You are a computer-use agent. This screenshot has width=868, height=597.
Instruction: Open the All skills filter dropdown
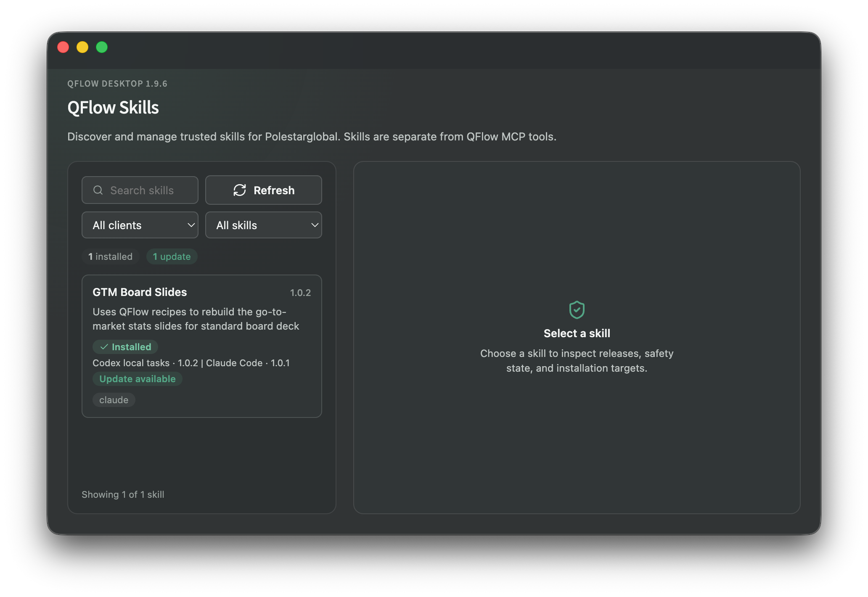coord(264,225)
